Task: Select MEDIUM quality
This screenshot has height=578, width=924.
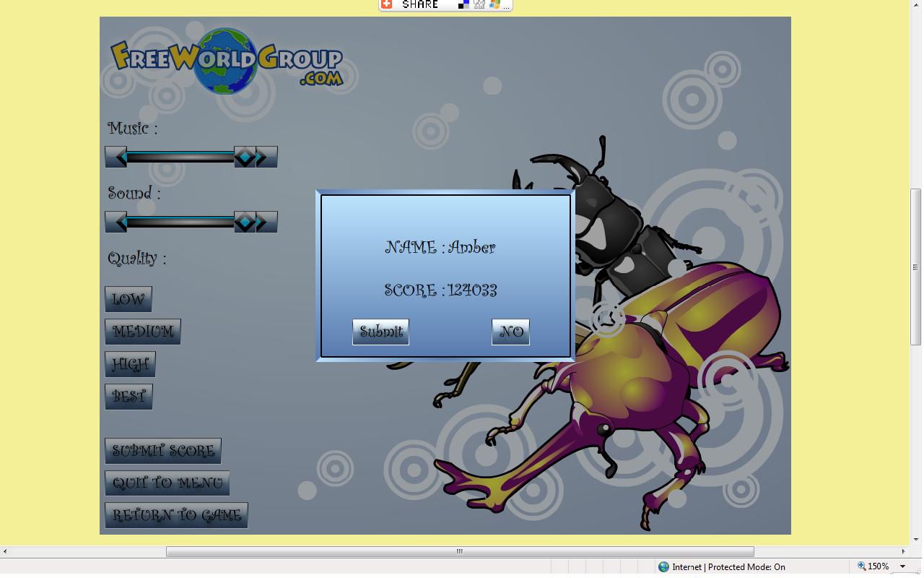Action: 143,332
